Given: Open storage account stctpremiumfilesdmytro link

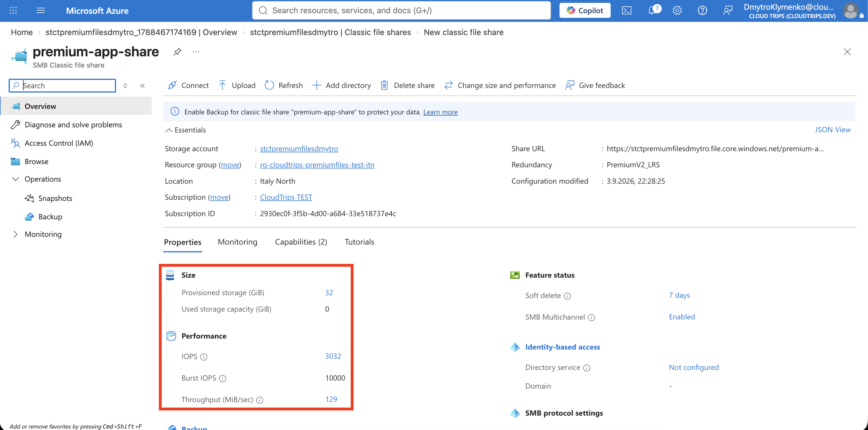Looking at the screenshot, I should pos(299,149).
